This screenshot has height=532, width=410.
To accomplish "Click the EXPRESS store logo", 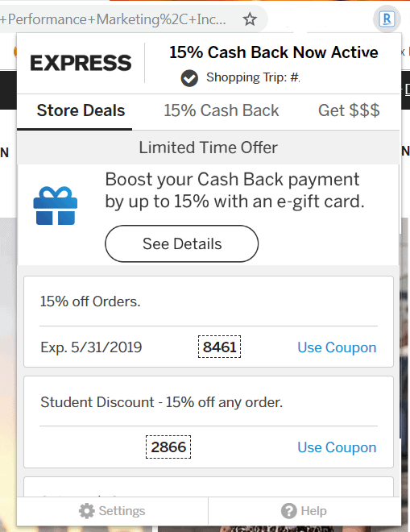I will tap(81, 63).
